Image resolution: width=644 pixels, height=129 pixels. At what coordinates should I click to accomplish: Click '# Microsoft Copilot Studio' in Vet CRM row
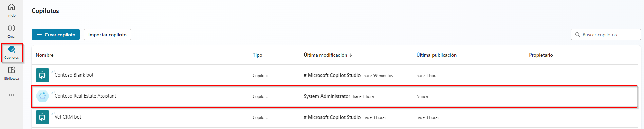[332, 117]
